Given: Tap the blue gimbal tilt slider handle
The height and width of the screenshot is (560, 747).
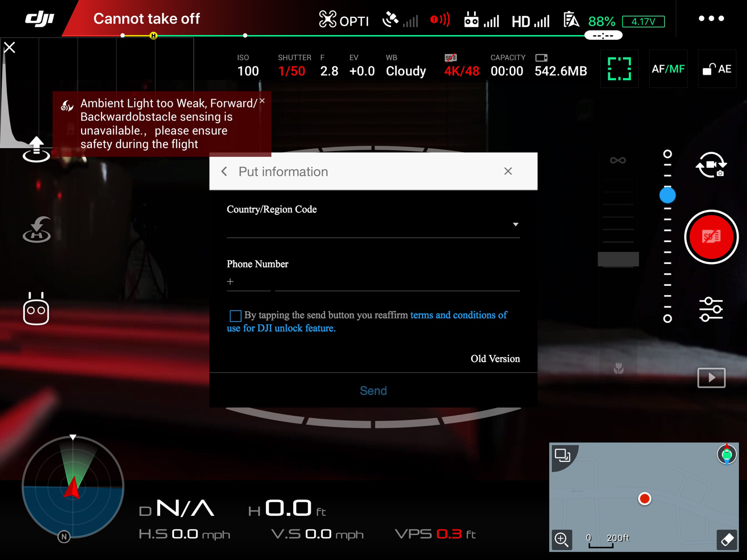Looking at the screenshot, I should pyautogui.click(x=668, y=195).
